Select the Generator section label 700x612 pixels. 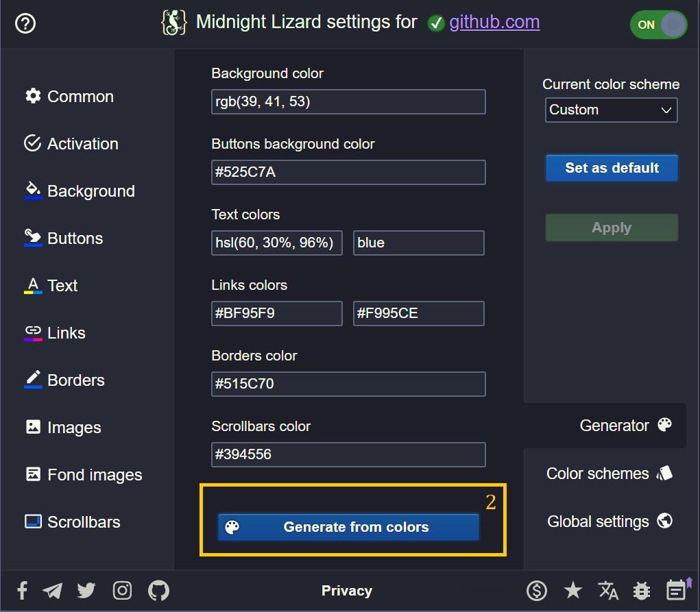[614, 426]
